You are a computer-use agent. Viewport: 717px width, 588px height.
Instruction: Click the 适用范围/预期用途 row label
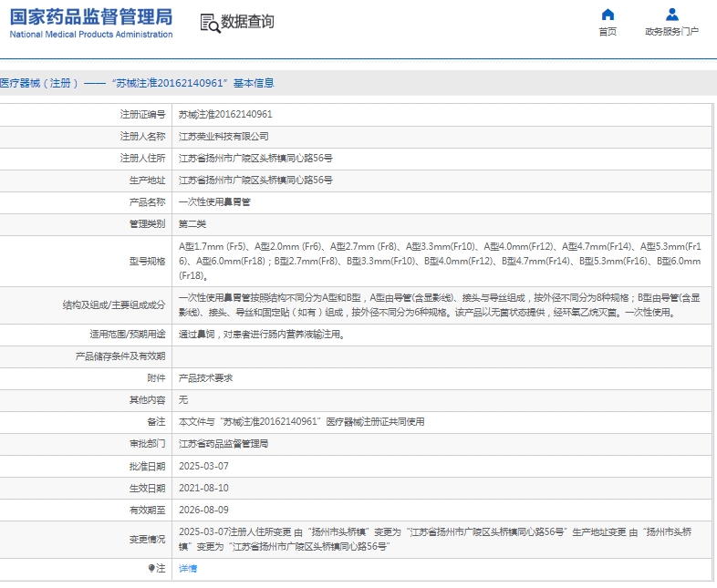128,335
